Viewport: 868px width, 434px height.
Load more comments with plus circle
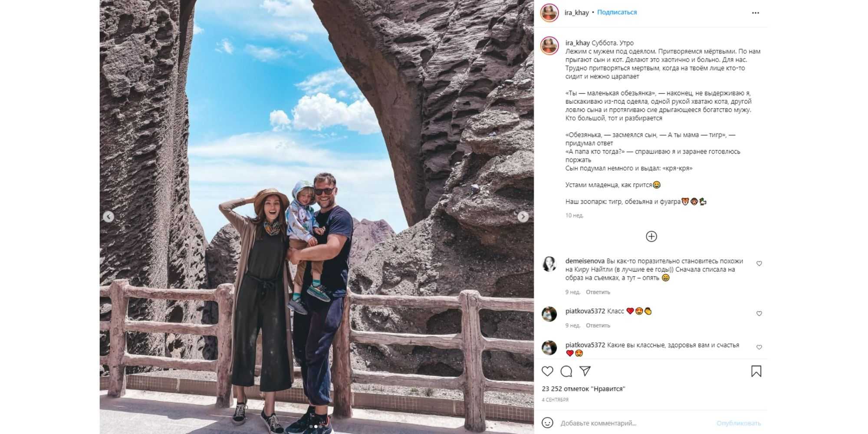point(651,236)
